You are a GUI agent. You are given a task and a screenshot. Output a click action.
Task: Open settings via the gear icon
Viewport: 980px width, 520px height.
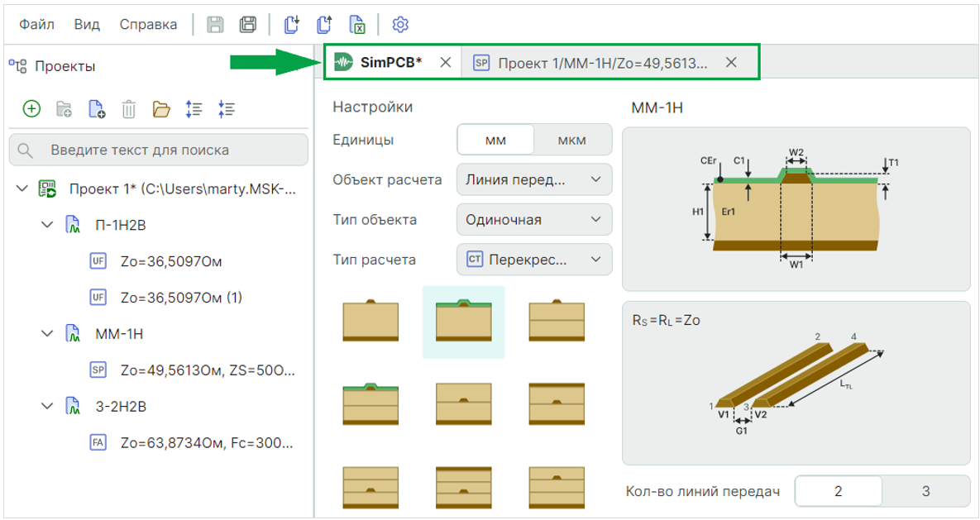tap(400, 24)
